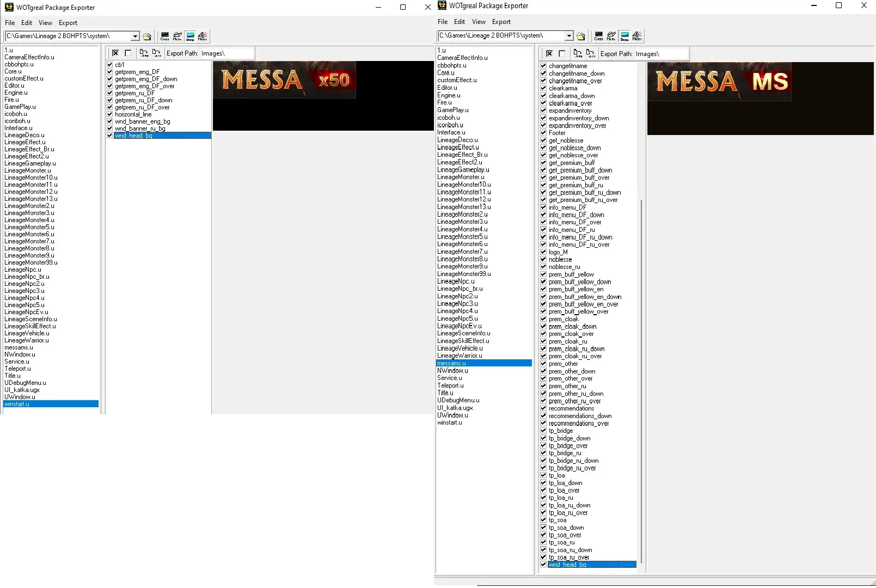Screen dimensions: 876x588
Task: Select Mesh viewer icon in right window
Action: coord(611,36)
